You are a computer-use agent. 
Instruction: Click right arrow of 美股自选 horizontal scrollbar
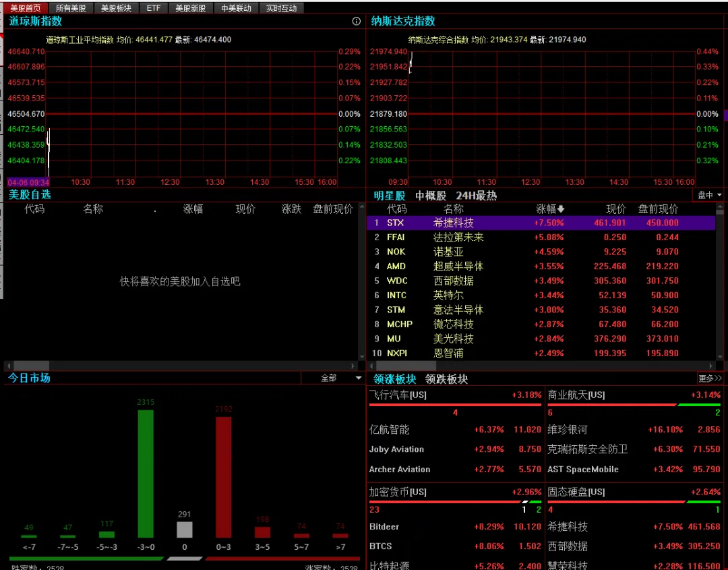point(354,366)
